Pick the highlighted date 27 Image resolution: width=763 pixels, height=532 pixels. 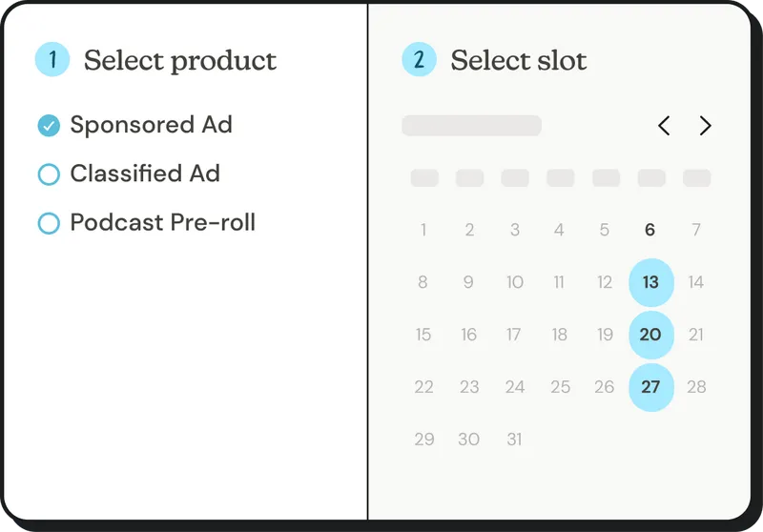650,387
